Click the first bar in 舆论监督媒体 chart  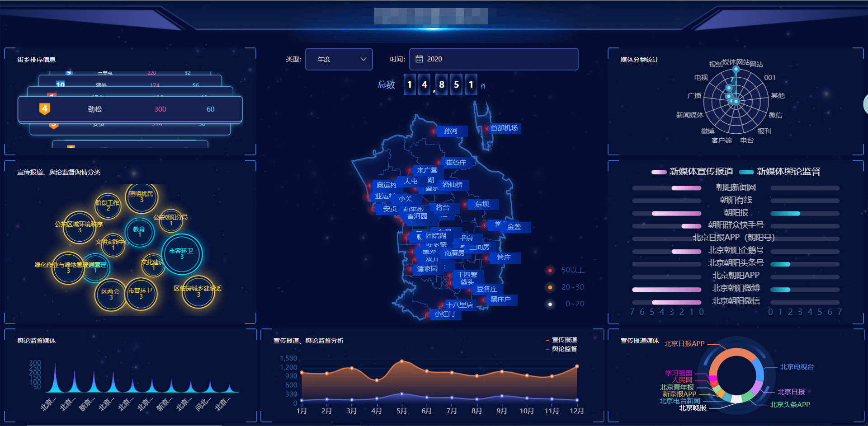pos(55,377)
